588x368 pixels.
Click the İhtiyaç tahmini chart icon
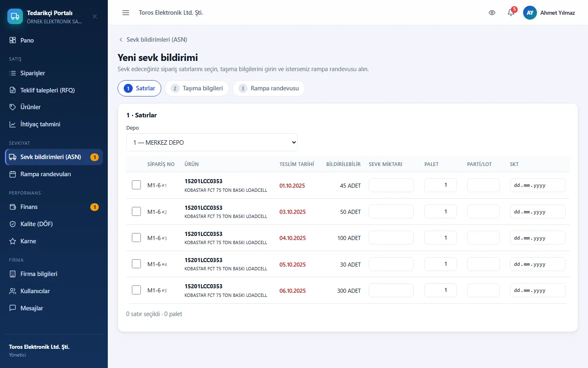[x=13, y=124]
